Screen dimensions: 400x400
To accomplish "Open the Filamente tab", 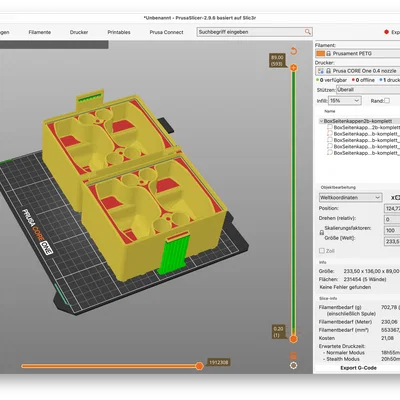I will pyautogui.click(x=40, y=32).
